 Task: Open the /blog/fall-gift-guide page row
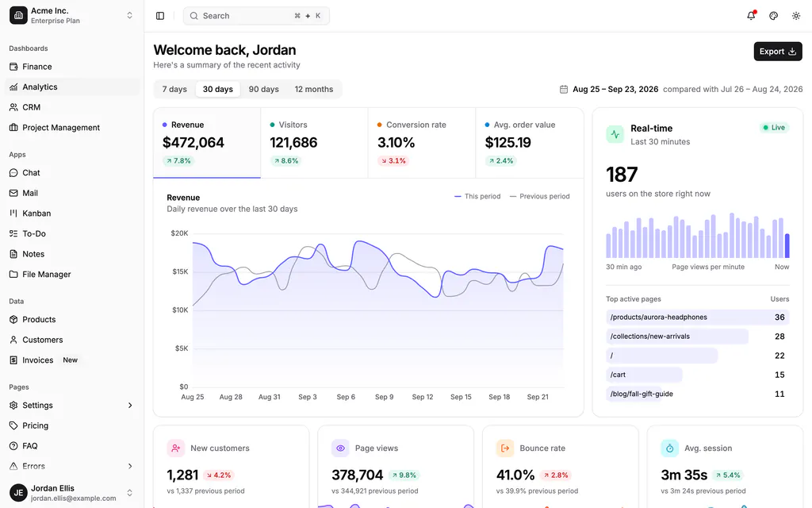point(698,394)
